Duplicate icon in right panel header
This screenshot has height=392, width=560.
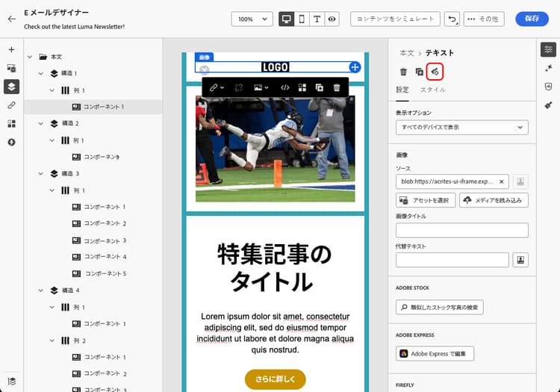point(420,72)
